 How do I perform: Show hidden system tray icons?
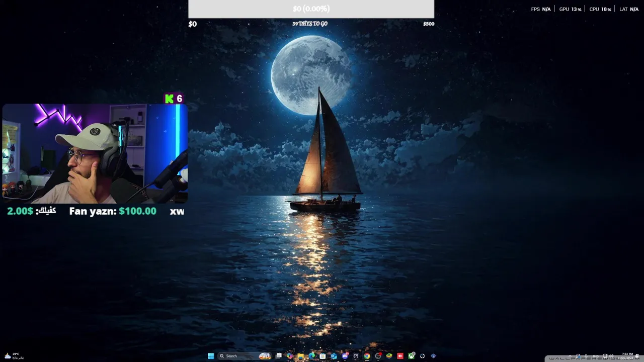click(570, 356)
